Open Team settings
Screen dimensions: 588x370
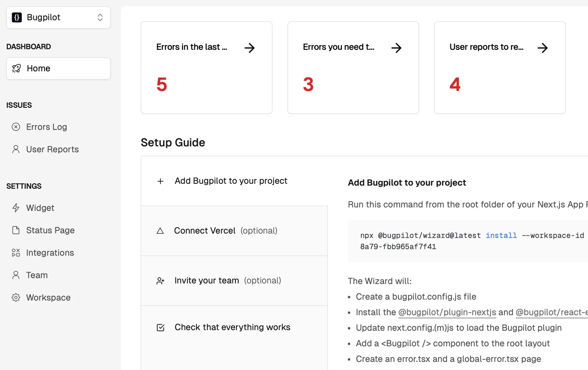click(x=37, y=275)
